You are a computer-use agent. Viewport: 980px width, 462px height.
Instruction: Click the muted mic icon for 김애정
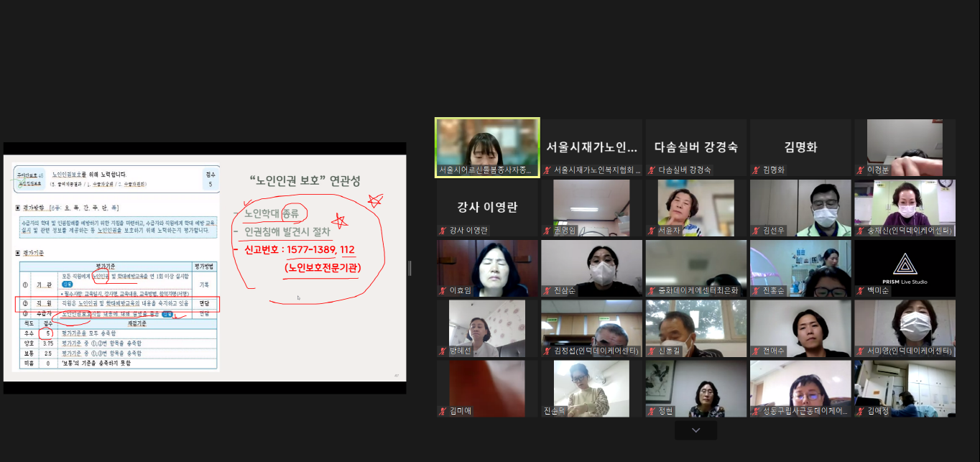(860, 412)
